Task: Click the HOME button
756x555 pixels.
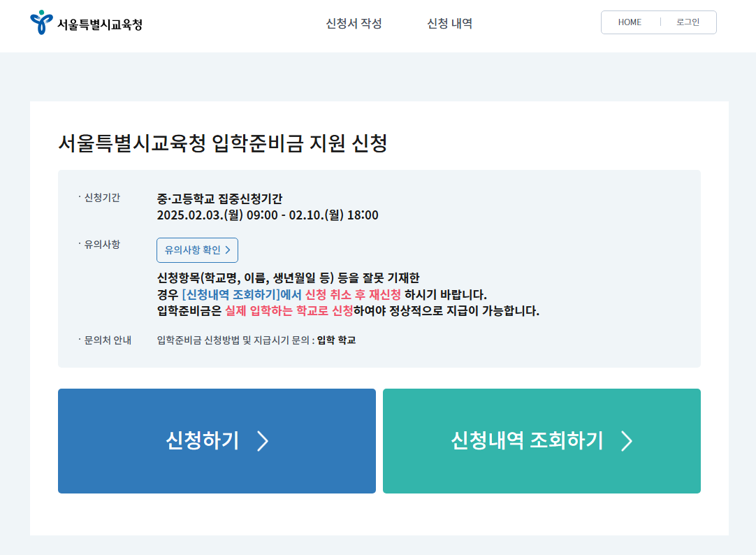Action: coord(629,22)
